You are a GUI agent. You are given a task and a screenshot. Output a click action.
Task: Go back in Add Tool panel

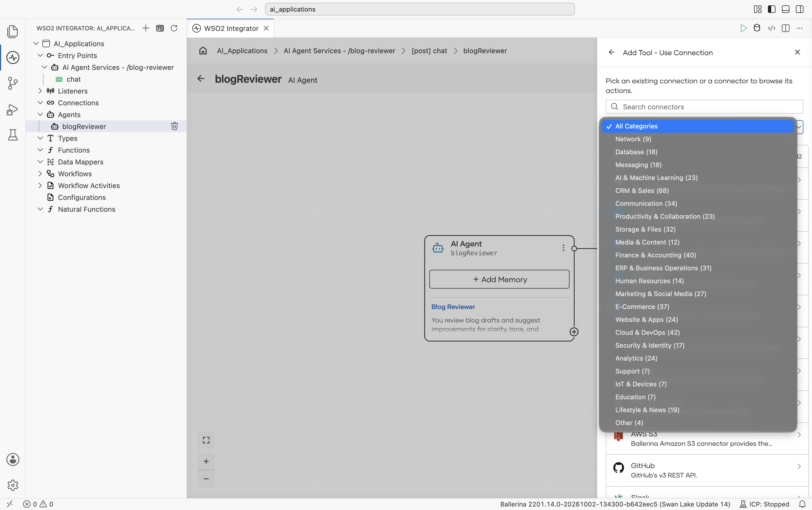tap(611, 52)
